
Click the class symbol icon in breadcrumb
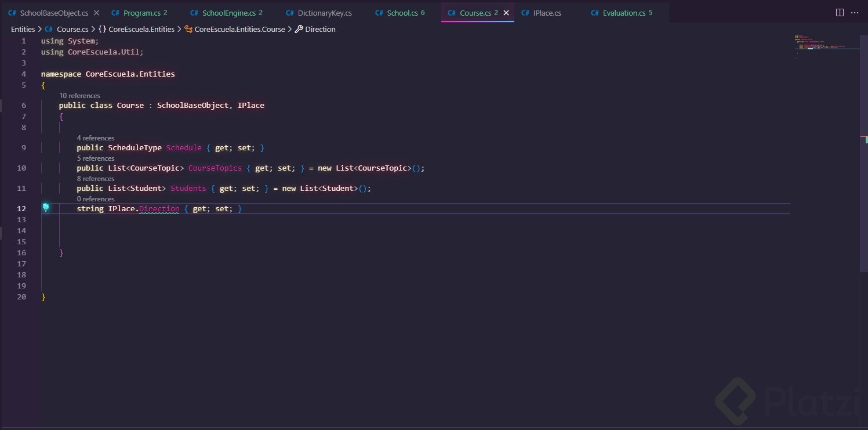pyautogui.click(x=188, y=29)
